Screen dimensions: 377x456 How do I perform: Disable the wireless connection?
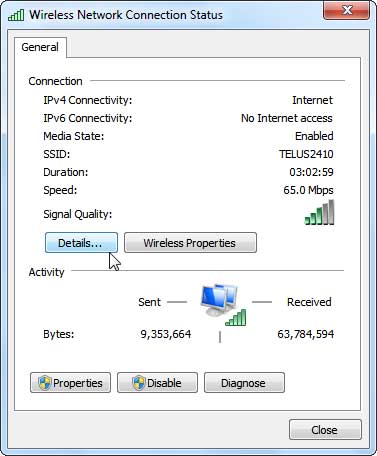[157, 383]
